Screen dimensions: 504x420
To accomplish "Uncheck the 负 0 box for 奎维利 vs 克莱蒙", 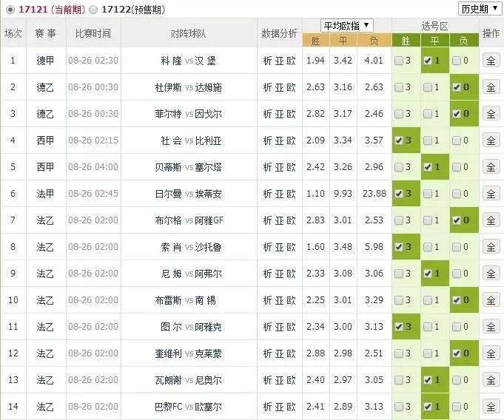I will [457, 354].
